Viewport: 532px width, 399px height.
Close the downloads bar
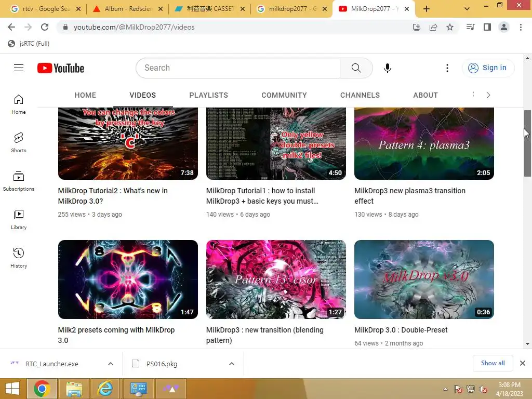[x=523, y=363]
